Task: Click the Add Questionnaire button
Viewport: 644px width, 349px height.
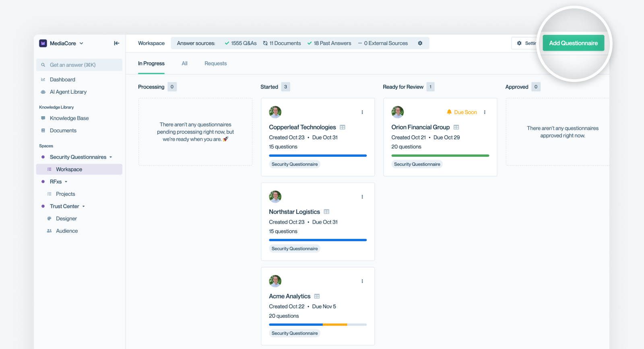Action: coord(574,43)
